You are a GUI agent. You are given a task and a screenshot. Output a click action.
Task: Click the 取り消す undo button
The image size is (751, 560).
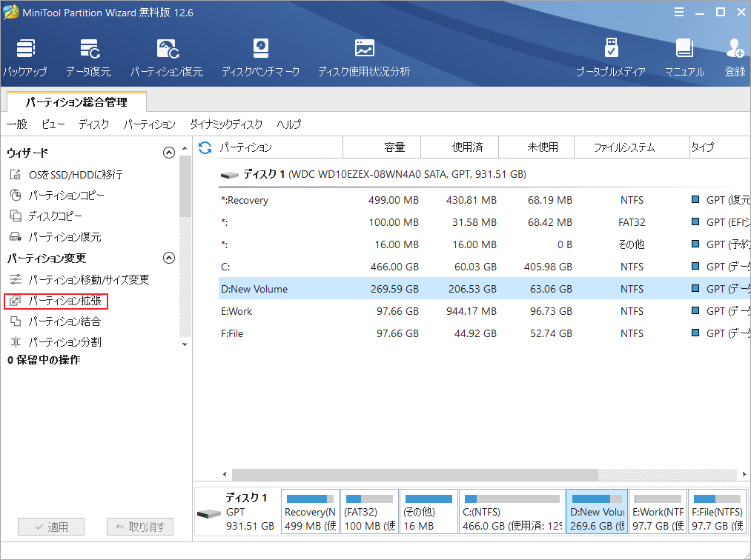click(140, 527)
